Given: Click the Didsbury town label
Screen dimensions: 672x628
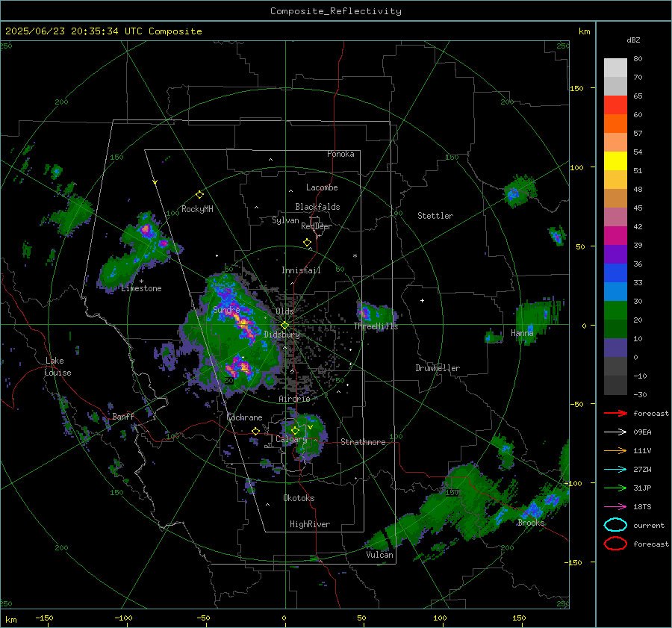Looking at the screenshot, I should pyautogui.click(x=281, y=335).
